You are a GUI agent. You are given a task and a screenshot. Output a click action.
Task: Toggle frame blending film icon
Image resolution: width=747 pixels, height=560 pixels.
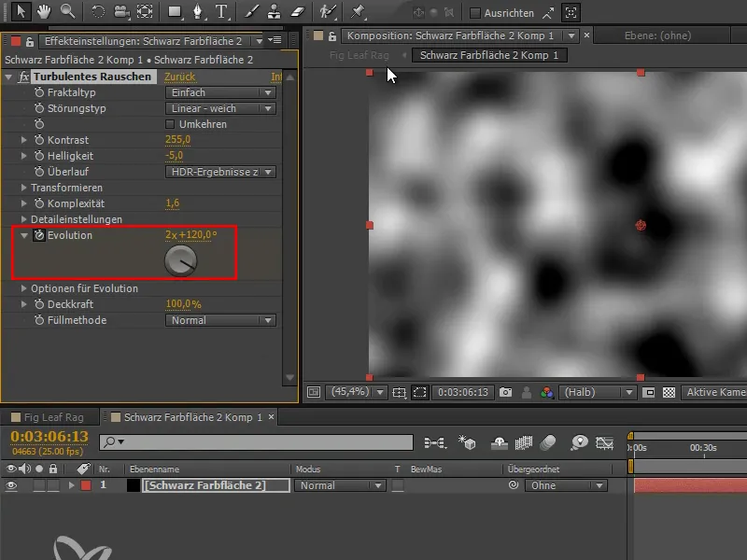click(x=523, y=442)
